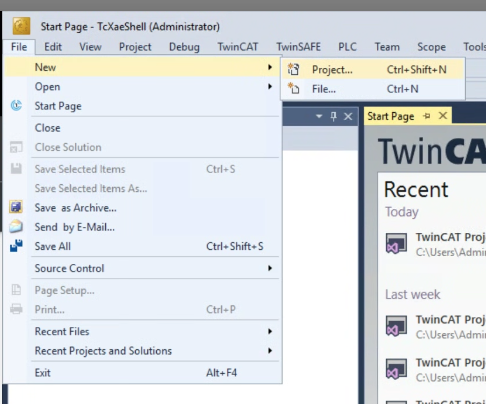Open first TwinCAT Project under Last week

coord(450,319)
